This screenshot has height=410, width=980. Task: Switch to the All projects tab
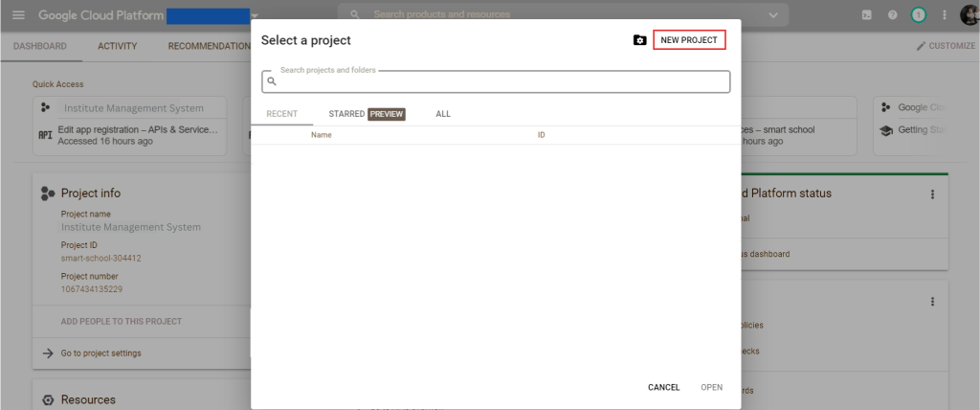[443, 114]
